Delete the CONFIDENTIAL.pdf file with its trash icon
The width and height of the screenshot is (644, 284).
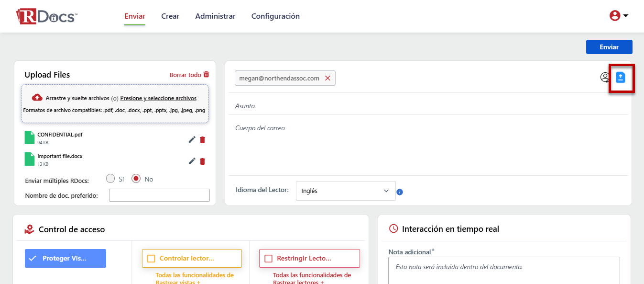click(202, 139)
